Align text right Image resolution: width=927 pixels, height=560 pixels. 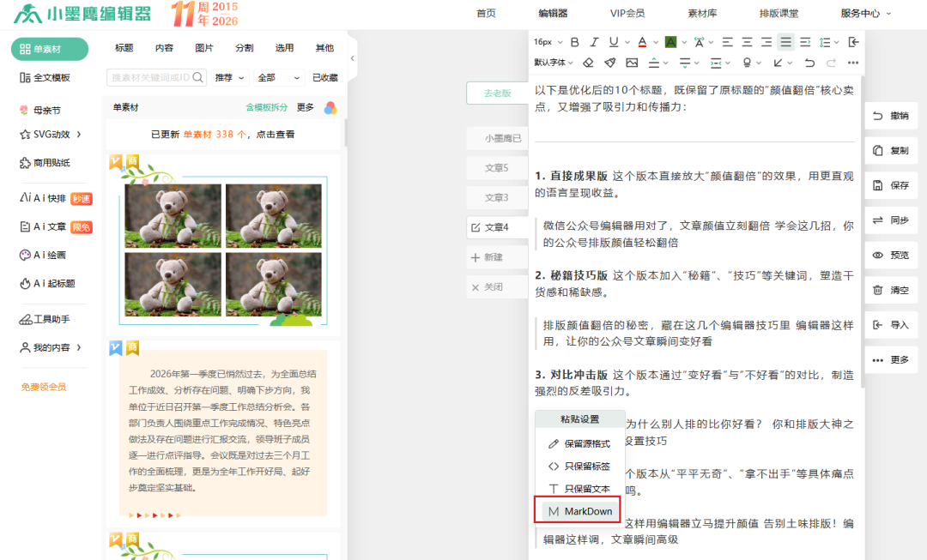pos(766,42)
